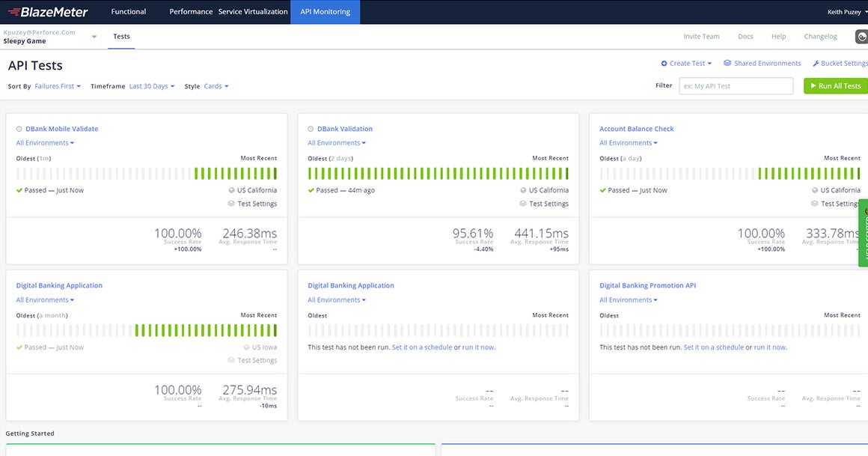Expand All Environments in unrun Digital Banking Application

tap(337, 300)
